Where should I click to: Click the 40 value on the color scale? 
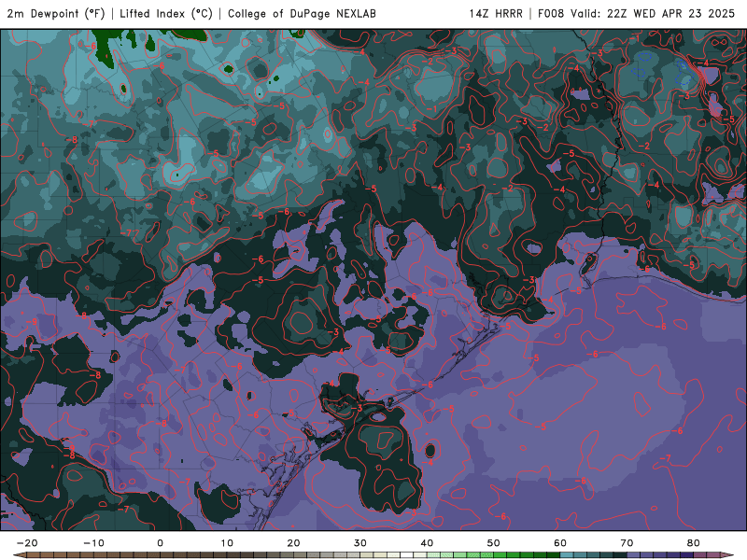(427, 543)
